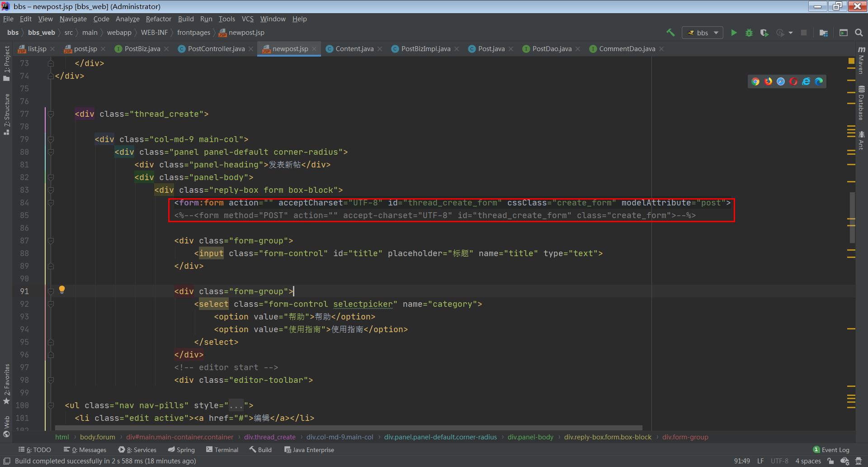Select body.forum in code breadcrumb
The image size is (868, 467).
coord(98,437)
